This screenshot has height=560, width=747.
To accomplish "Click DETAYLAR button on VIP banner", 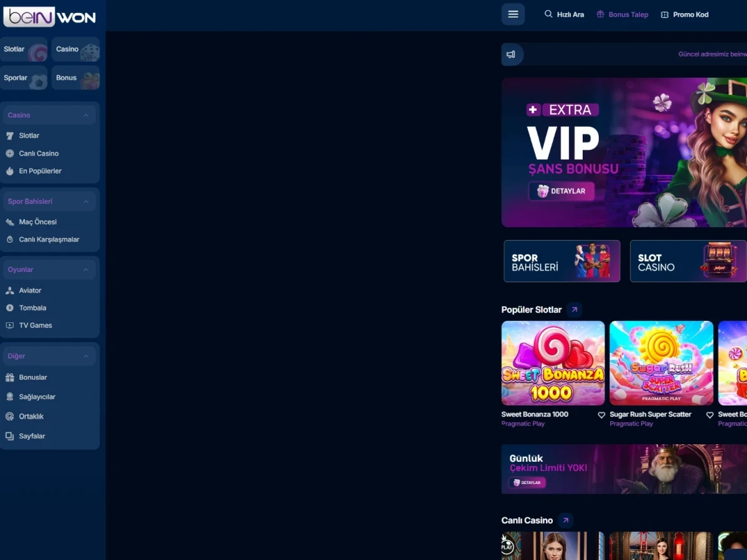I will click(561, 191).
